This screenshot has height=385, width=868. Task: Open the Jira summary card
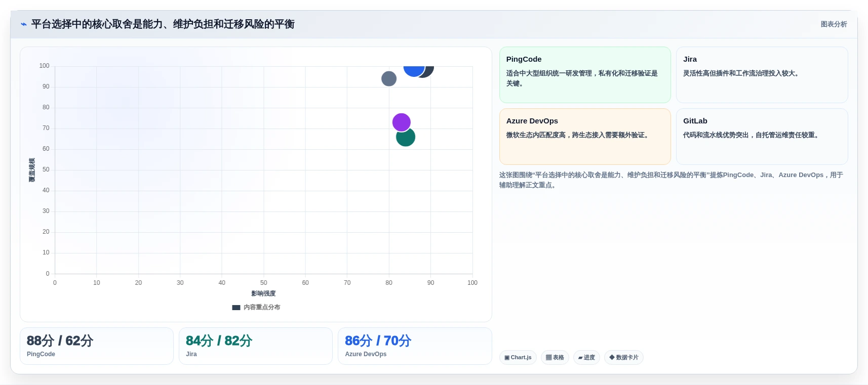pos(762,75)
